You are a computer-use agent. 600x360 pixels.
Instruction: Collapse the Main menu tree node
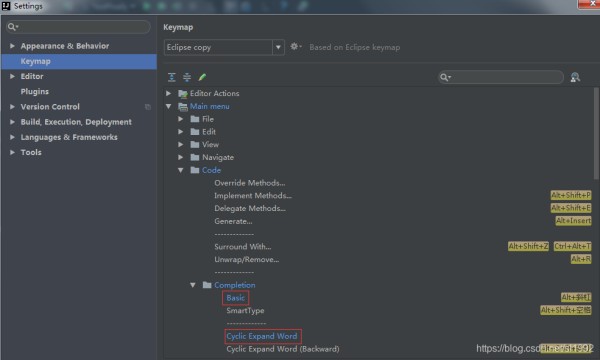click(x=169, y=106)
